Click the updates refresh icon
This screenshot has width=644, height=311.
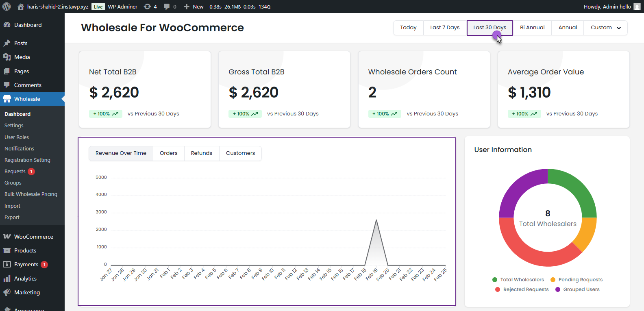148,7
